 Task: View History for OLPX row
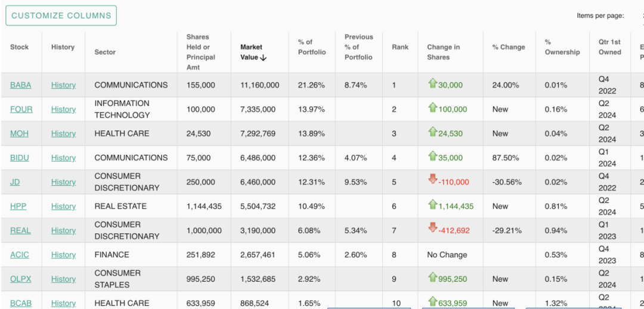[64, 279]
